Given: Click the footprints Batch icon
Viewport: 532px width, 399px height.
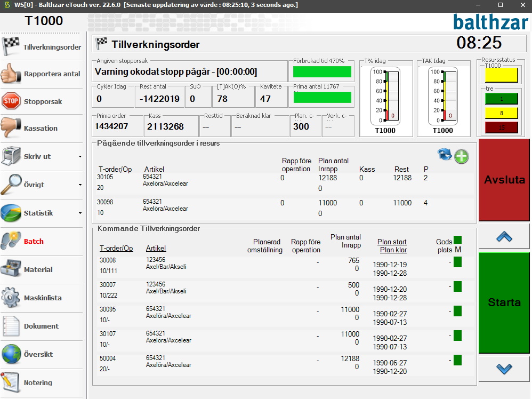Looking at the screenshot, I should (x=11, y=241).
